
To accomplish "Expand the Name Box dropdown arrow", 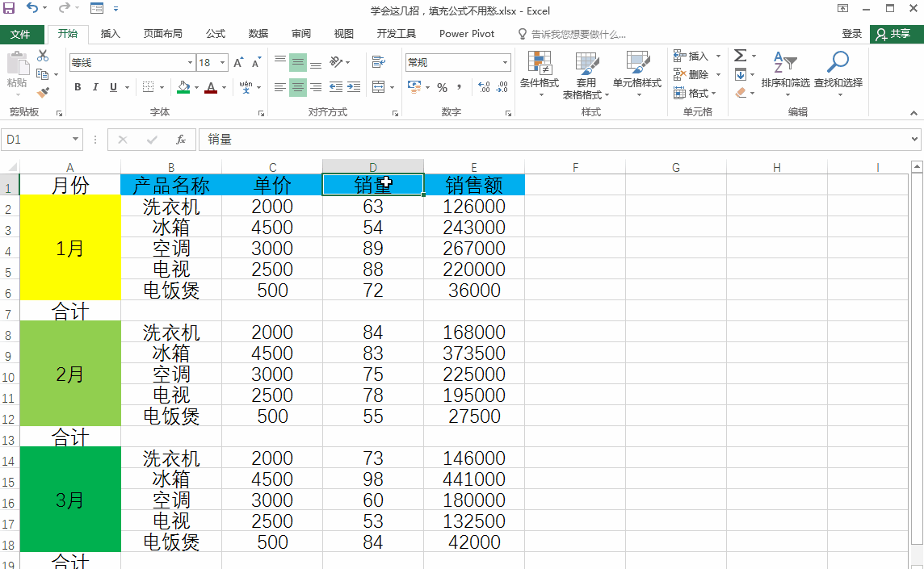I will coord(75,140).
